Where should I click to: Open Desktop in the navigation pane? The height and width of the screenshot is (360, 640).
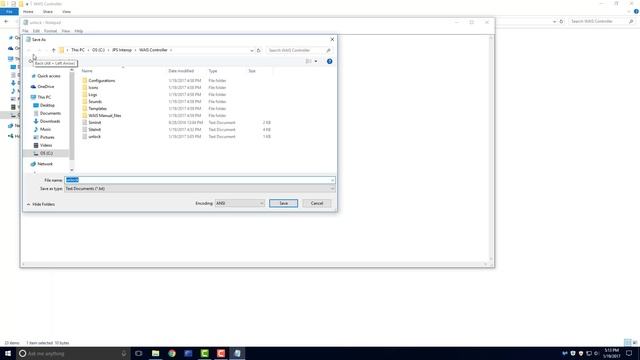coord(47,105)
